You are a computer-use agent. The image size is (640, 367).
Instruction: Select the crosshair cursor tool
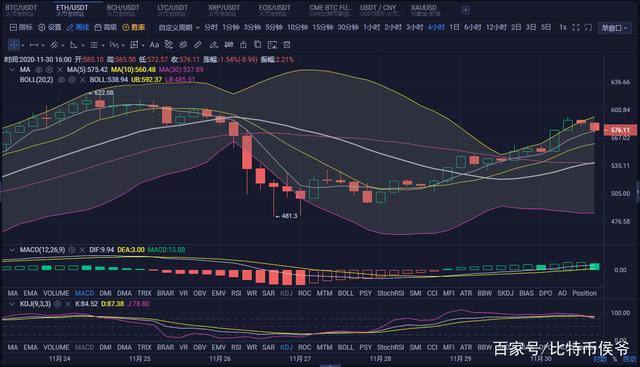pyautogui.click(x=13, y=44)
